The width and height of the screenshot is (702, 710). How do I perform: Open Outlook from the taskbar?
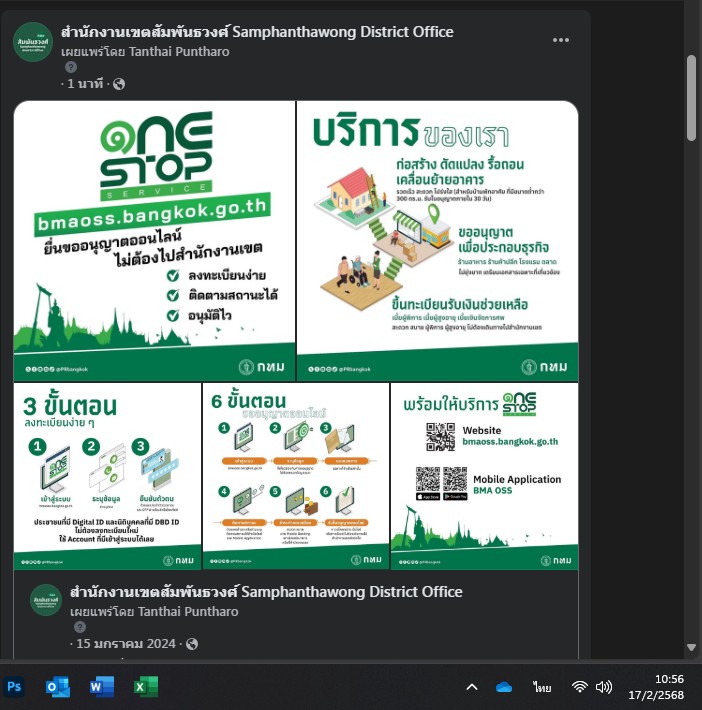click(58, 687)
